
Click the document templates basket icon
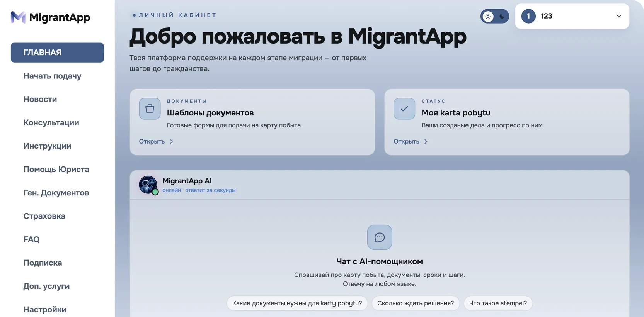tap(150, 109)
